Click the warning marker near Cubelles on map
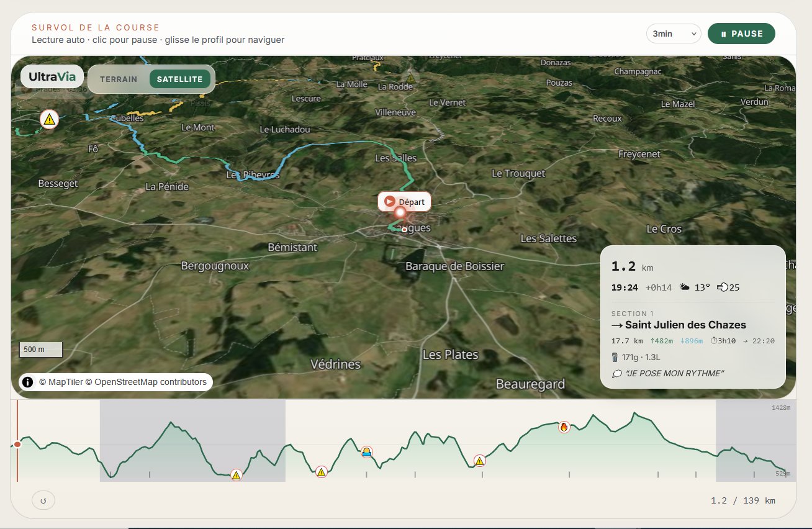 coord(49,119)
